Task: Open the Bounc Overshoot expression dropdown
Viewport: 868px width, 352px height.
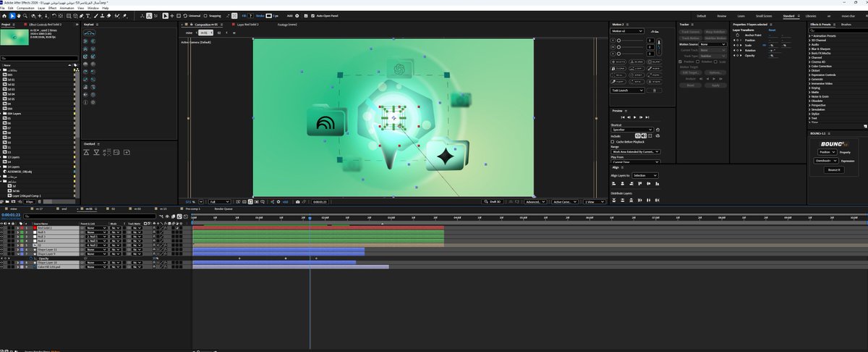Action: coord(827,161)
